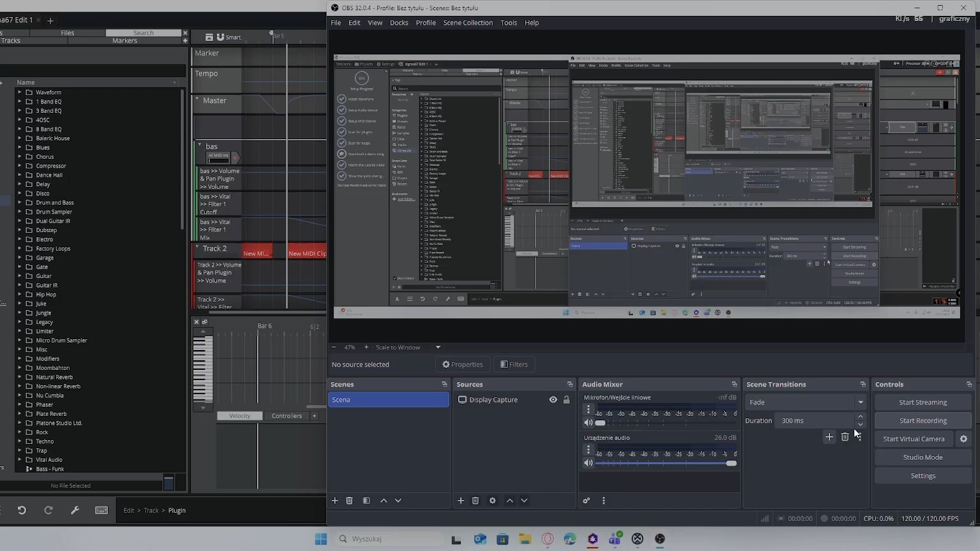Open the Fade transition dropdown
The image size is (980, 551).
(x=805, y=402)
